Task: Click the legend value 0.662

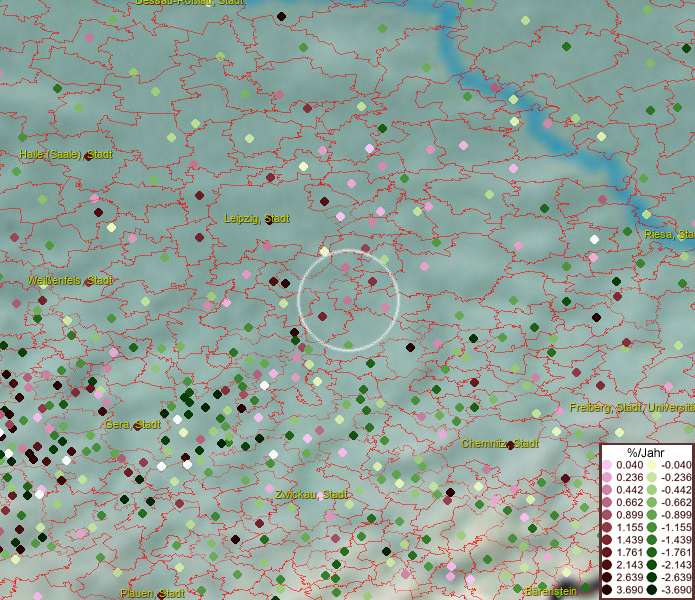Action: click(x=629, y=503)
